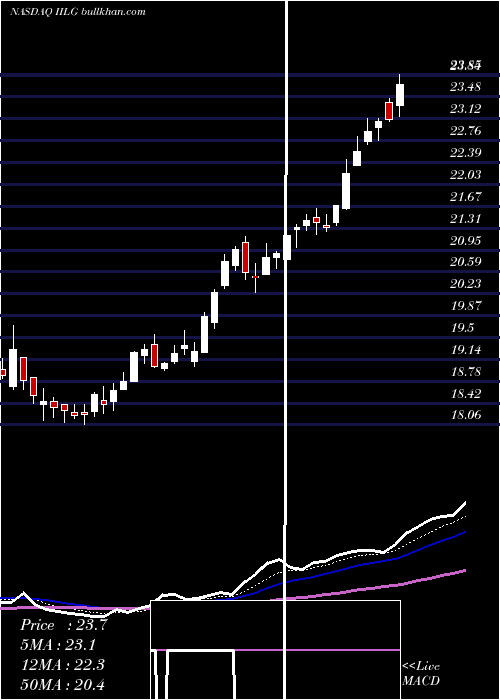Click the 50MA : 20.4 readout
This screenshot has width=500, height=700.
(x=63, y=684)
